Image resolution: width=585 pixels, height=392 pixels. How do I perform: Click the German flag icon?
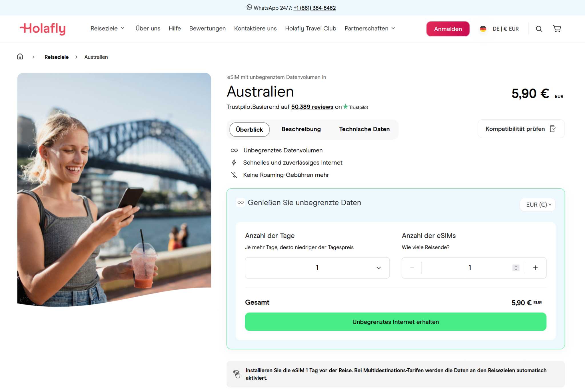tap(483, 29)
